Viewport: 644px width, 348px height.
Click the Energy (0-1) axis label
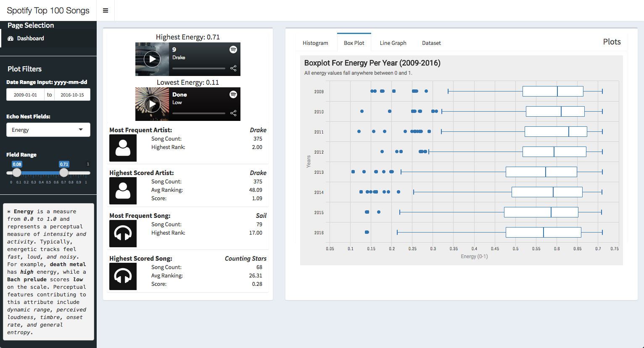tap(474, 256)
